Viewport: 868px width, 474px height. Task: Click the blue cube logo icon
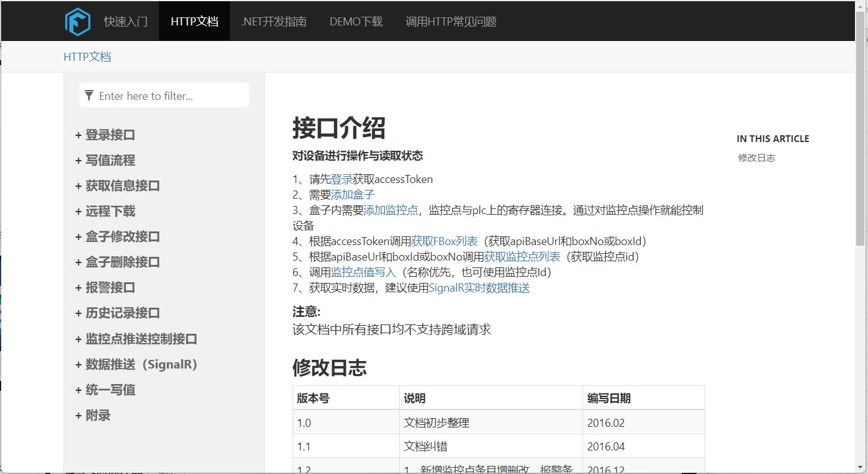point(78,22)
